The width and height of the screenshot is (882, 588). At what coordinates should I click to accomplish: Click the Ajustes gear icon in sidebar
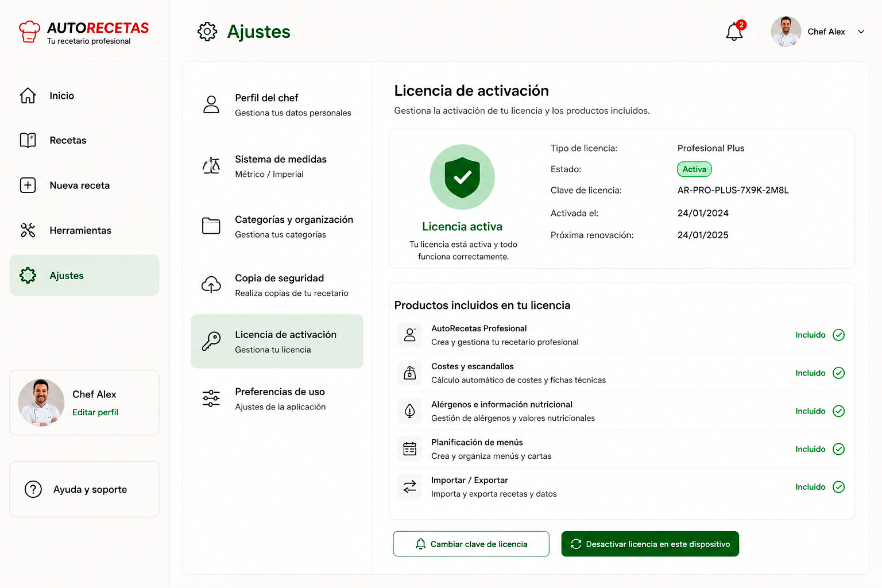point(28,275)
